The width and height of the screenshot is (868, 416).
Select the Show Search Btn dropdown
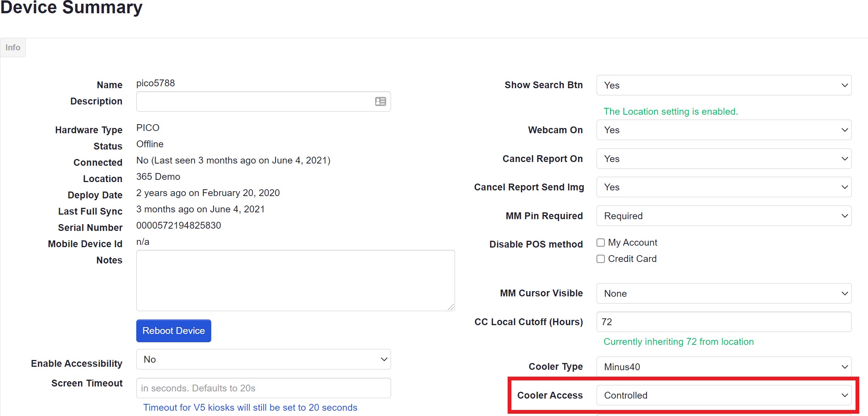click(724, 85)
